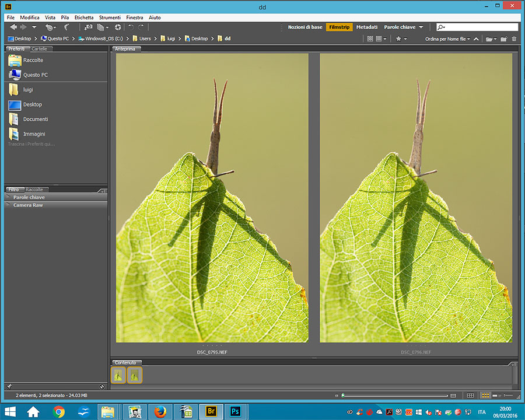Select the DSC_0796.NEF preview image

click(416, 198)
